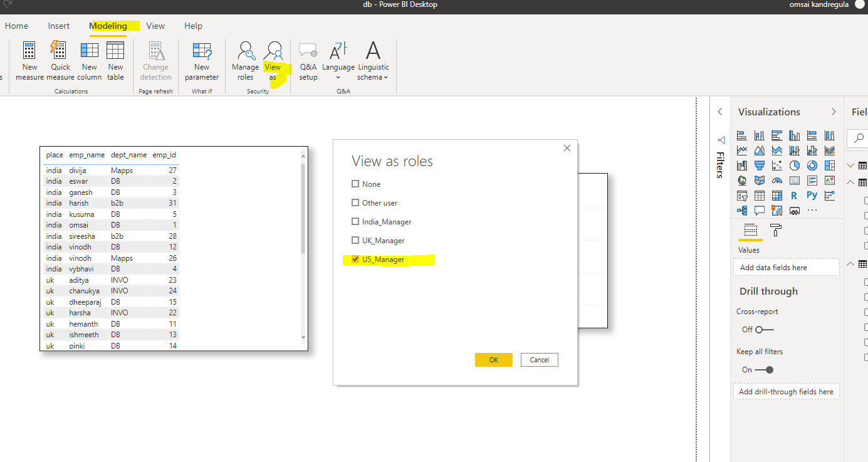Open the Modeling ribbon tab
Viewport: 868px width, 462px height.
pyautogui.click(x=108, y=26)
